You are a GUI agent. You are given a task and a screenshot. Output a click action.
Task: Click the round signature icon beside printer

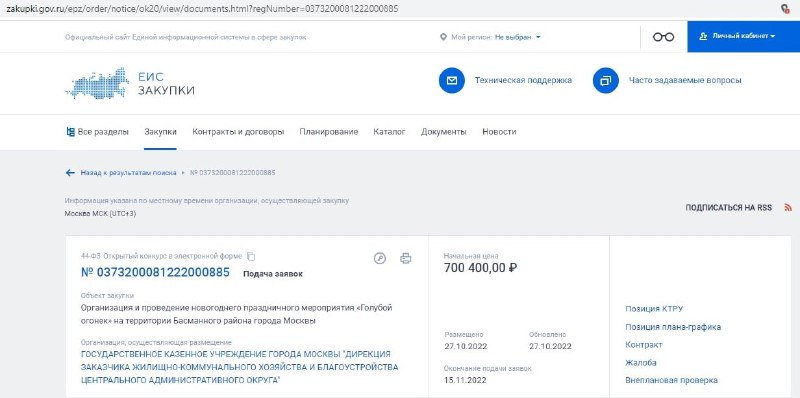(x=380, y=258)
